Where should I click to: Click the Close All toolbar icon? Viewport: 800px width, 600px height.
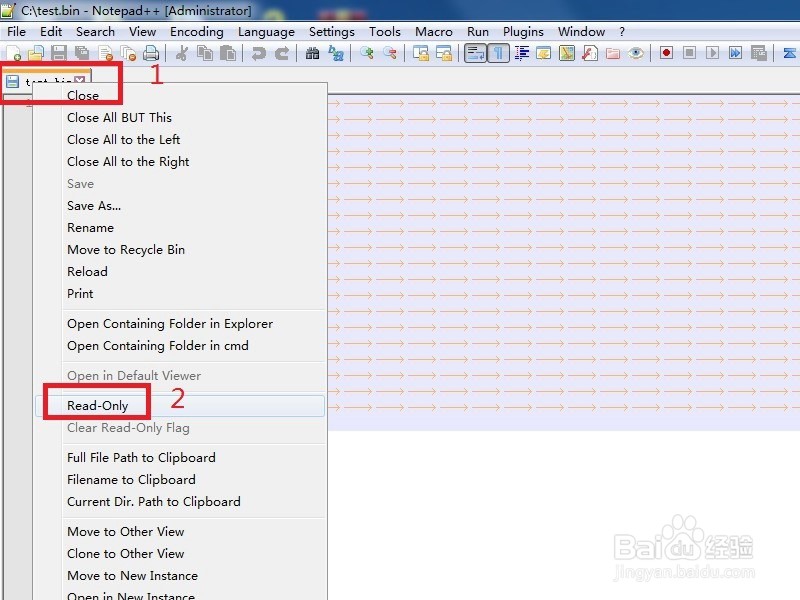(x=128, y=53)
